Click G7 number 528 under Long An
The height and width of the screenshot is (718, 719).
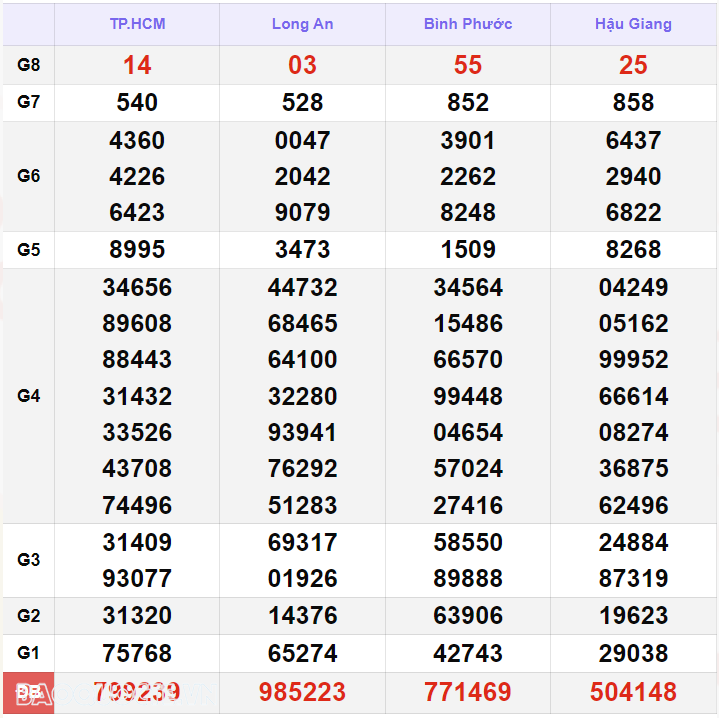tap(302, 102)
